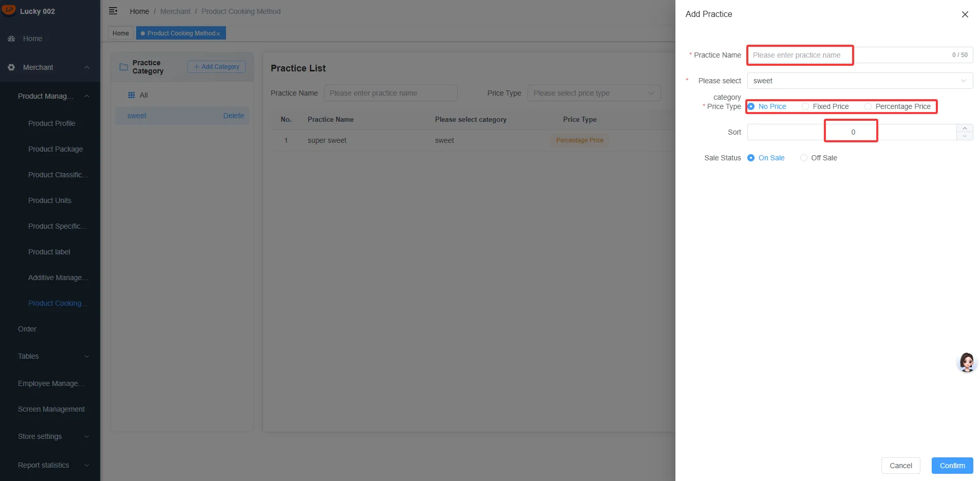
Task: Click the No. column header
Action: coord(286,119)
